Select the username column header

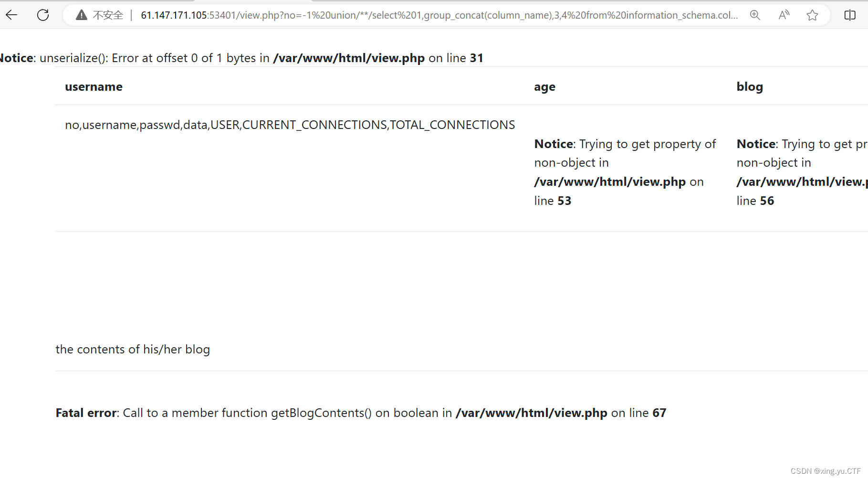point(94,87)
